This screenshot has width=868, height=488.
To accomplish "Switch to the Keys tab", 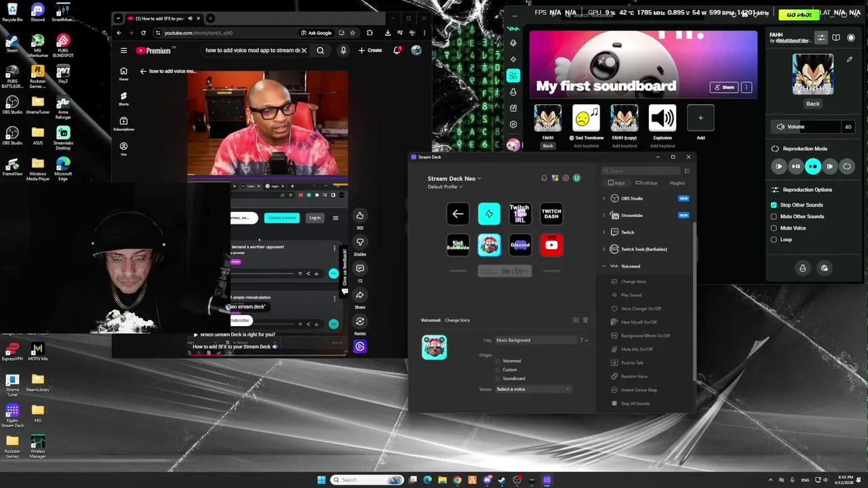I will tap(616, 183).
